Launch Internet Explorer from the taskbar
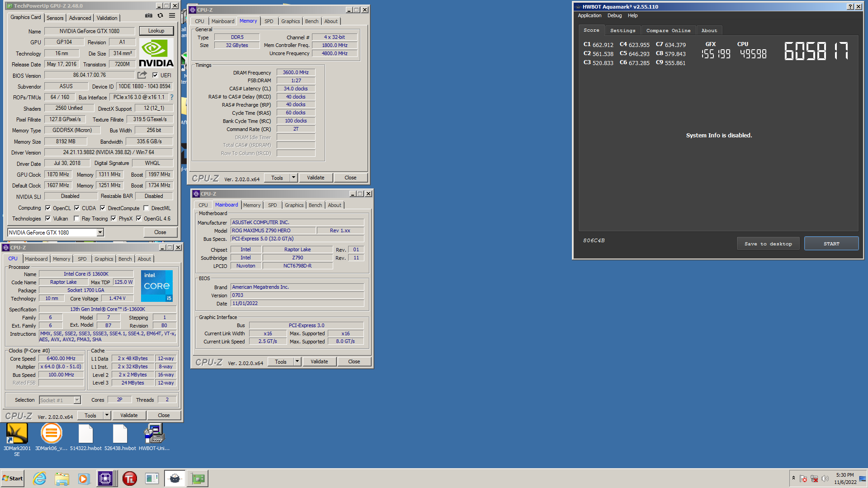Viewport: 868px width, 488px height. click(x=40, y=479)
